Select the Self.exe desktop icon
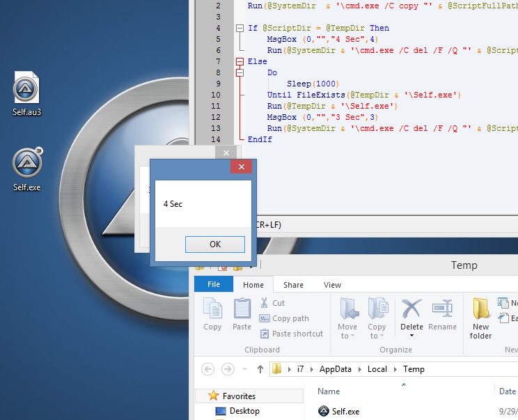The height and width of the screenshot is (420, 518). [x=27, y=169]
